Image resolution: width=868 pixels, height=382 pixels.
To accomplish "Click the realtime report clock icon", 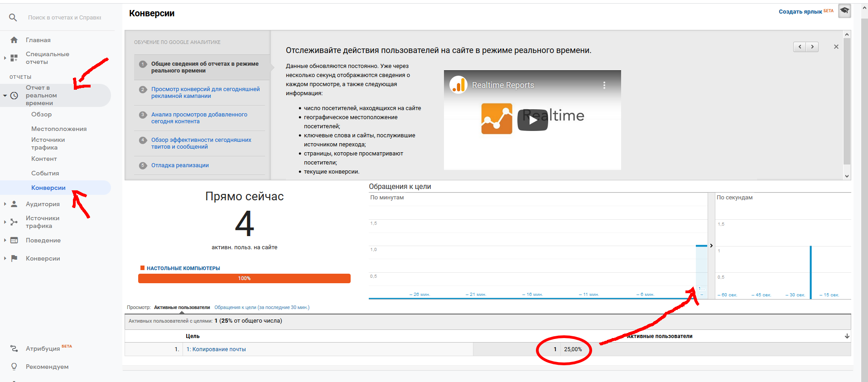I will (14, 96).
